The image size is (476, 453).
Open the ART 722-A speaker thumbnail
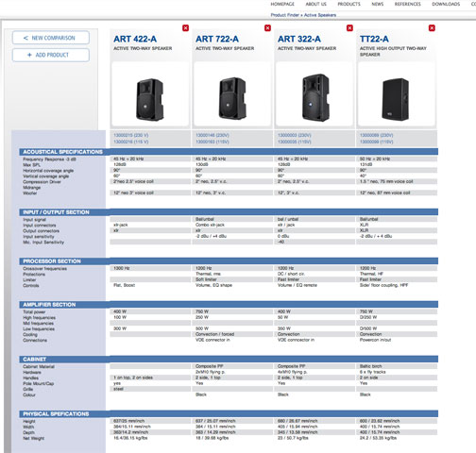(232, 94)
